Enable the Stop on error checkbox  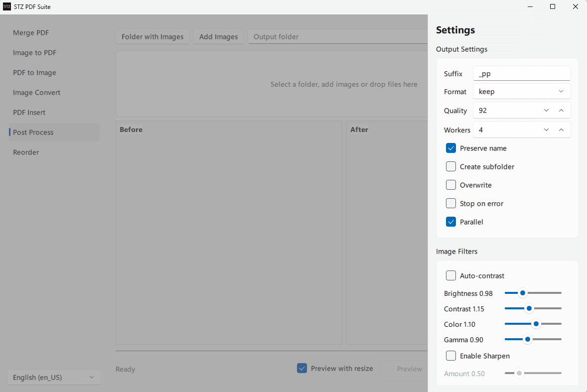451,203
